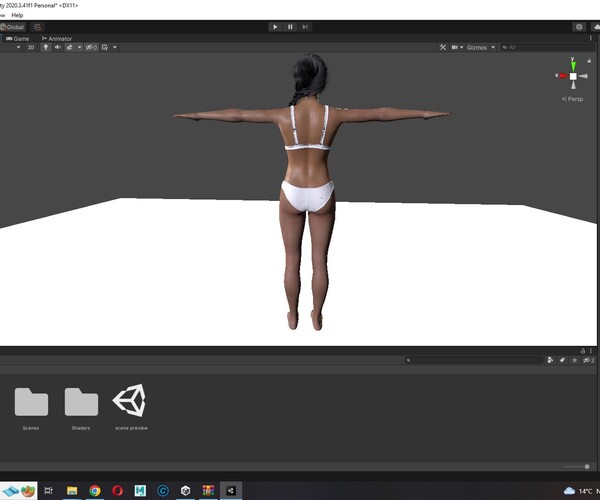Open blue C app in taskbar
This screenshot has width=600, height=500.
click(x=163, y=490)
